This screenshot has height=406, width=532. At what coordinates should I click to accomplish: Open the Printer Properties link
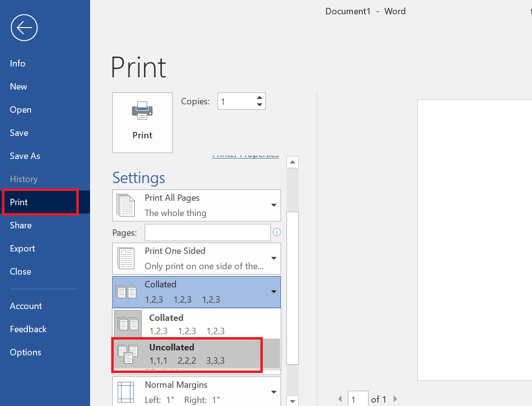(245, 156)
